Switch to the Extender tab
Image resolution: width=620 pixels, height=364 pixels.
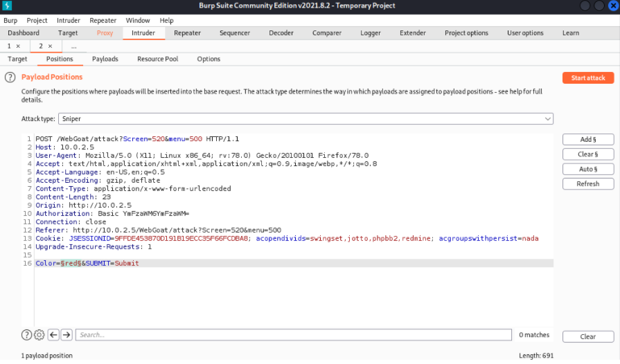(x=412, y=33)
